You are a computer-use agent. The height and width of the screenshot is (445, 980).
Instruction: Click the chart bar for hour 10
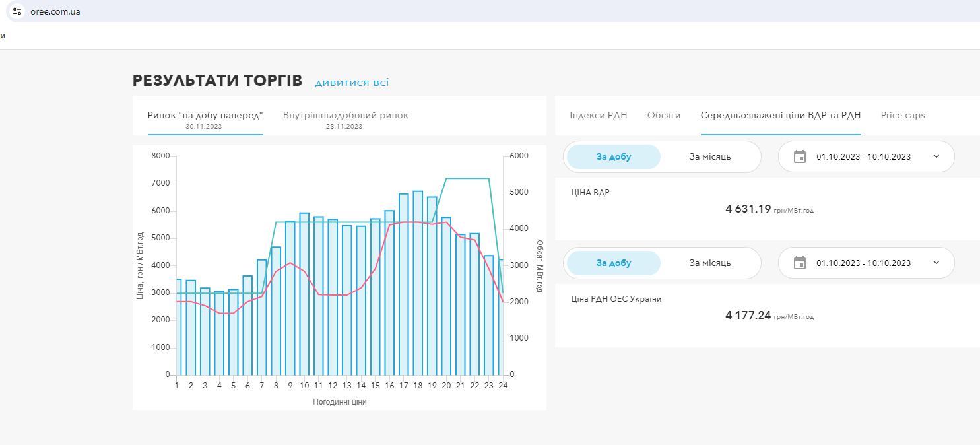[304, 294]
